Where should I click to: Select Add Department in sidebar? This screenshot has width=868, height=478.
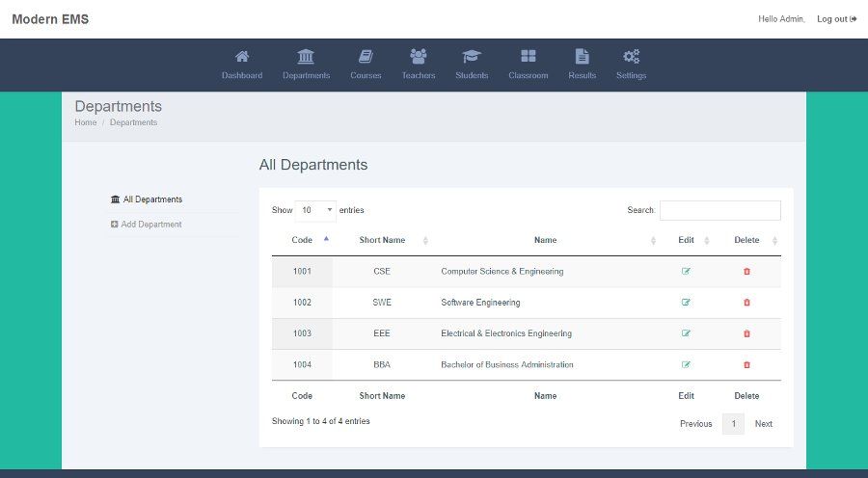tap(150, 225)
